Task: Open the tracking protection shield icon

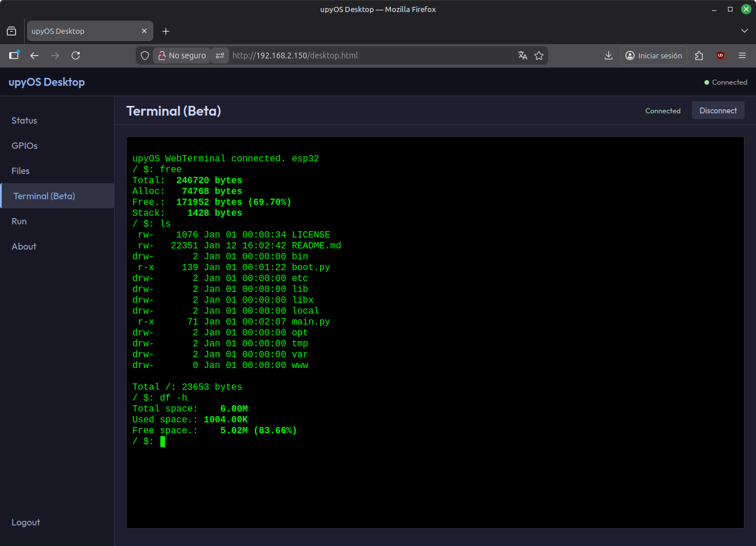Action: (145, 56)
